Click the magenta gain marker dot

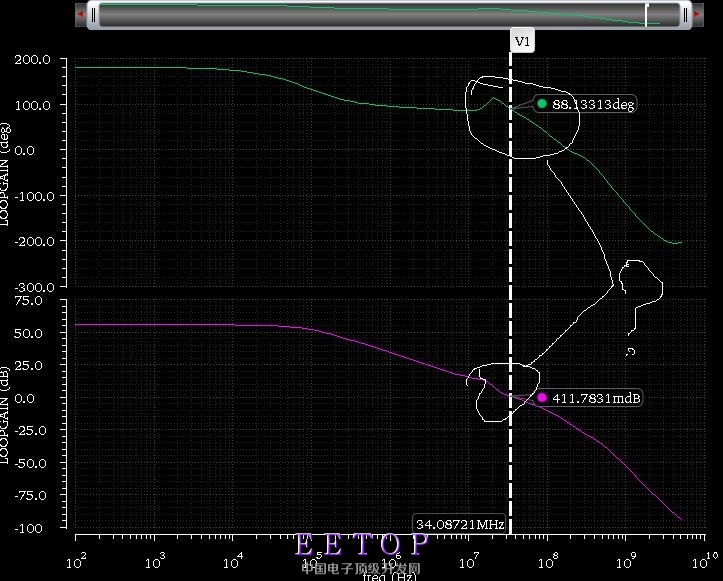[542, 397]
